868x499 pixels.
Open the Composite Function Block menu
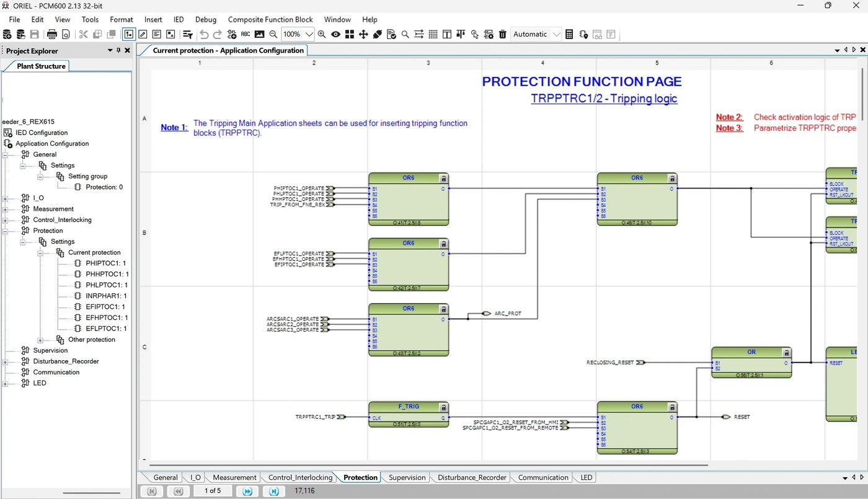[270, 19]
